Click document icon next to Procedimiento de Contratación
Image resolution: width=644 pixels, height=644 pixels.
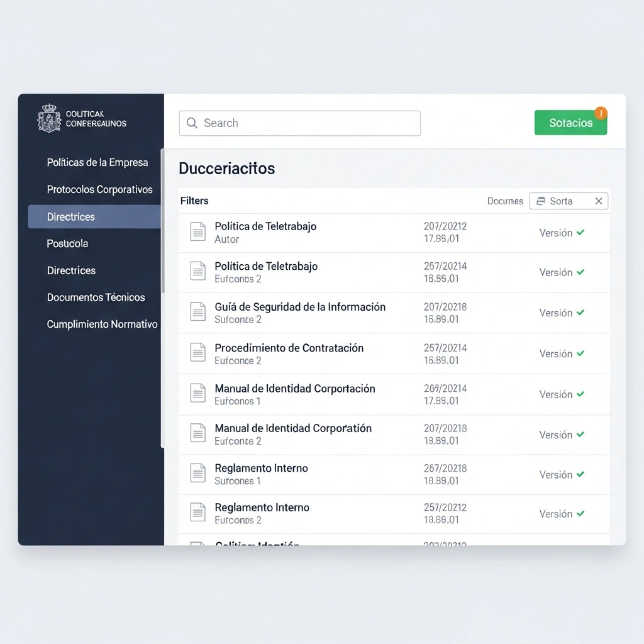tap(197, 352)
